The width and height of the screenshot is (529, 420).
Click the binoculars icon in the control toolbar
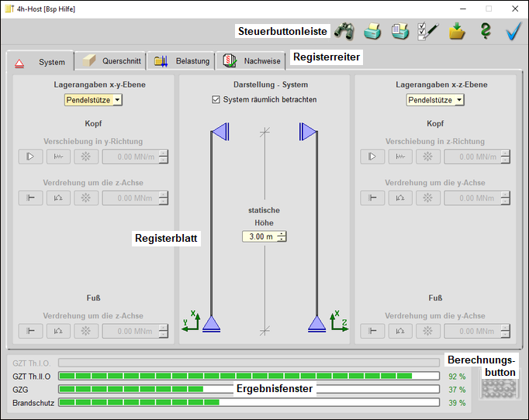point(344,32)
